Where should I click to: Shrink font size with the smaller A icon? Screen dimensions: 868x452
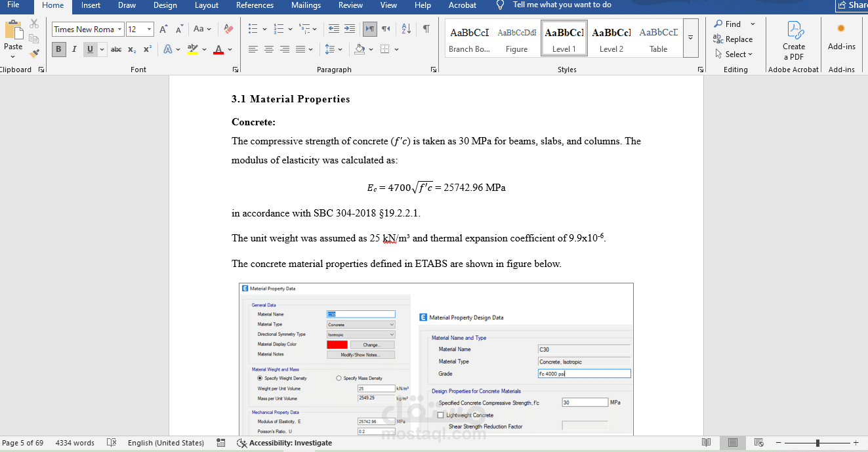tap(178, 29)
